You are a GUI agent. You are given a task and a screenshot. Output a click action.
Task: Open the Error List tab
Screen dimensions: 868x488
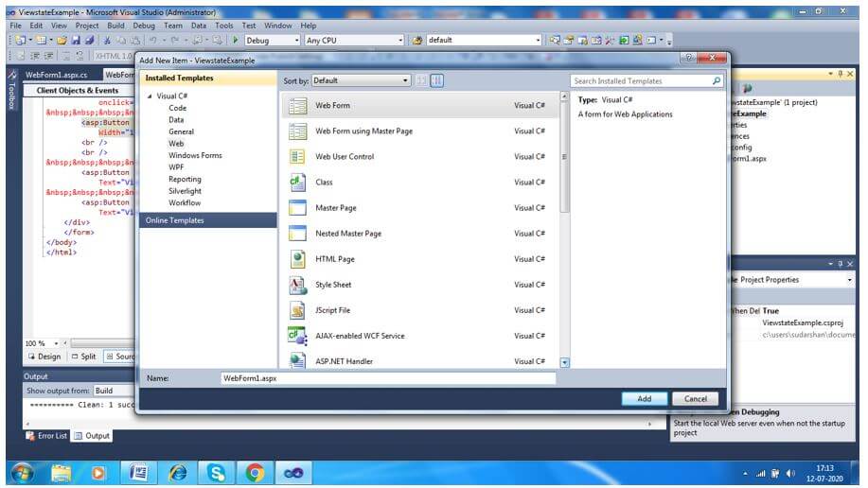coord(47,436)
